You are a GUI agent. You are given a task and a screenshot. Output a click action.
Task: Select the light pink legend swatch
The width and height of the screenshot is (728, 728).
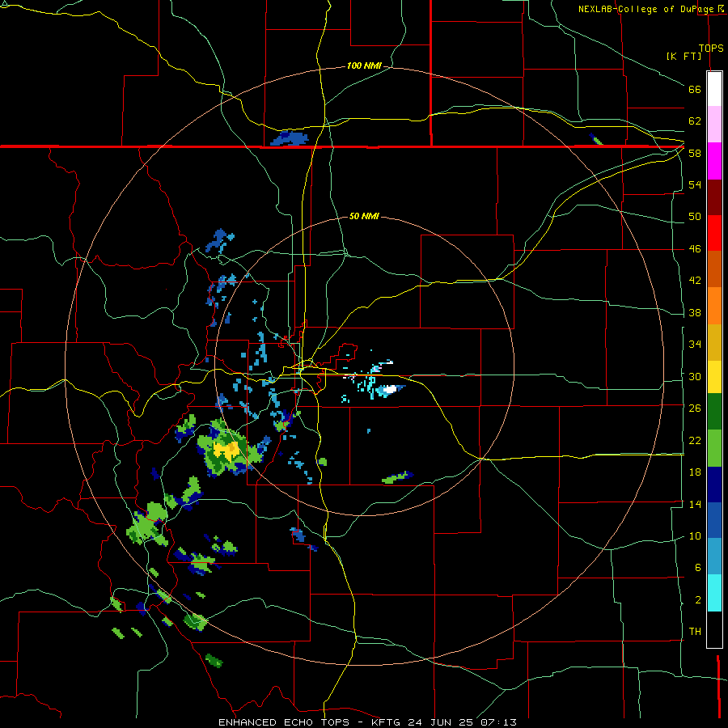714,124
